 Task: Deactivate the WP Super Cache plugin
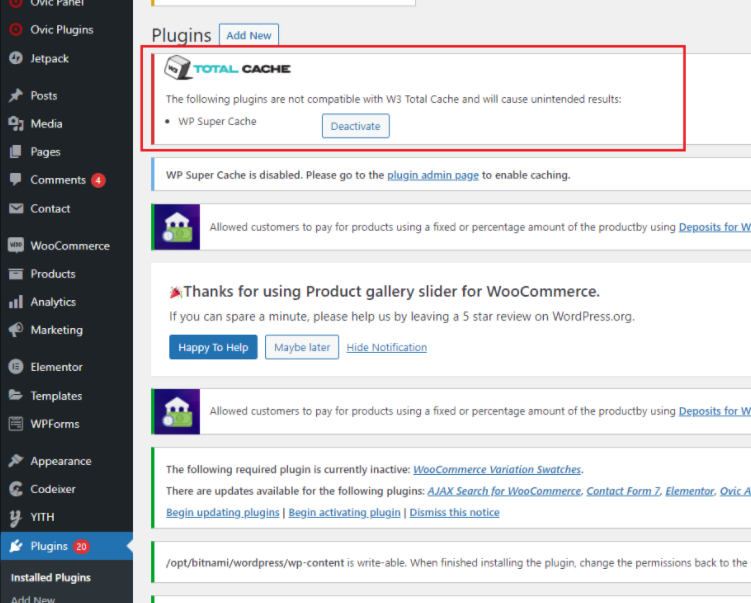tap(355, 126)
